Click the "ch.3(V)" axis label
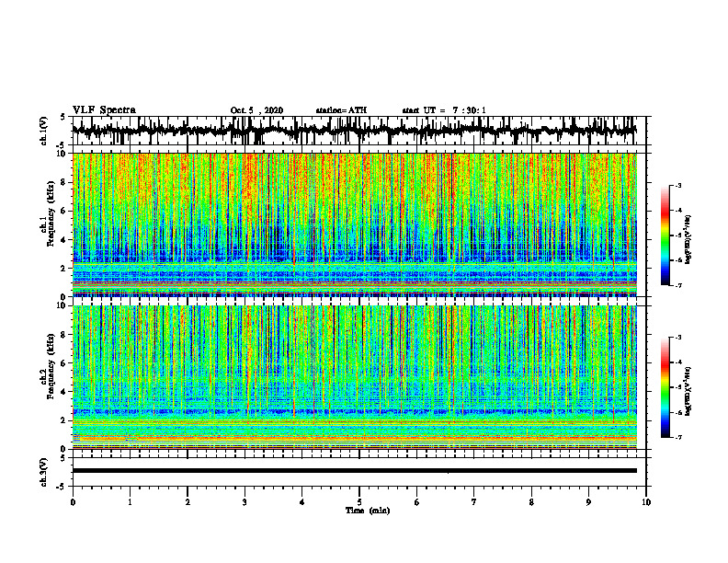The height and width of the screenshot is (563, 728). tap(44, 472)
